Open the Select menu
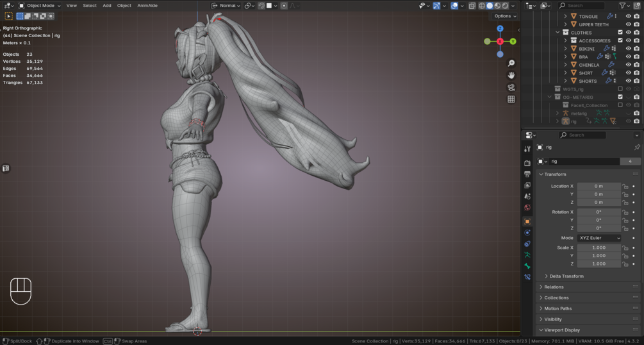The height and width of the screenshot is (345, 644). point(90,6)
